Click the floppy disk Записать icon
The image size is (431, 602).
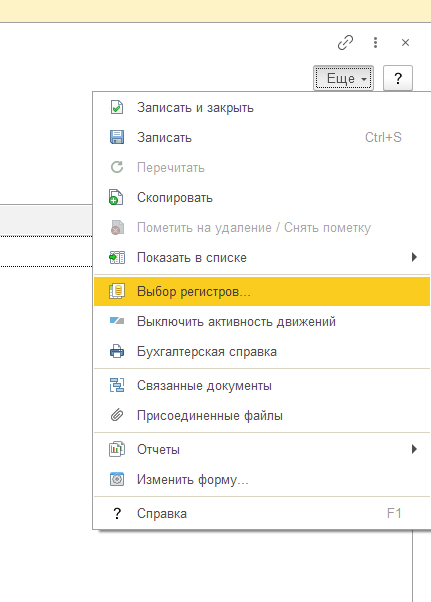pos(117,137)
